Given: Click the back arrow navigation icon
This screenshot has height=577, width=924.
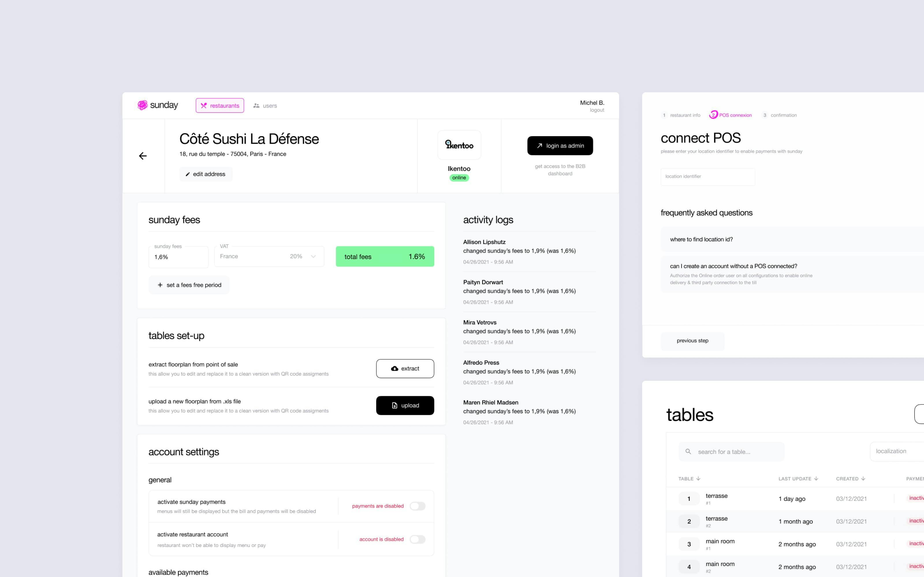Looking at the screenshot, I should [142, 156].
